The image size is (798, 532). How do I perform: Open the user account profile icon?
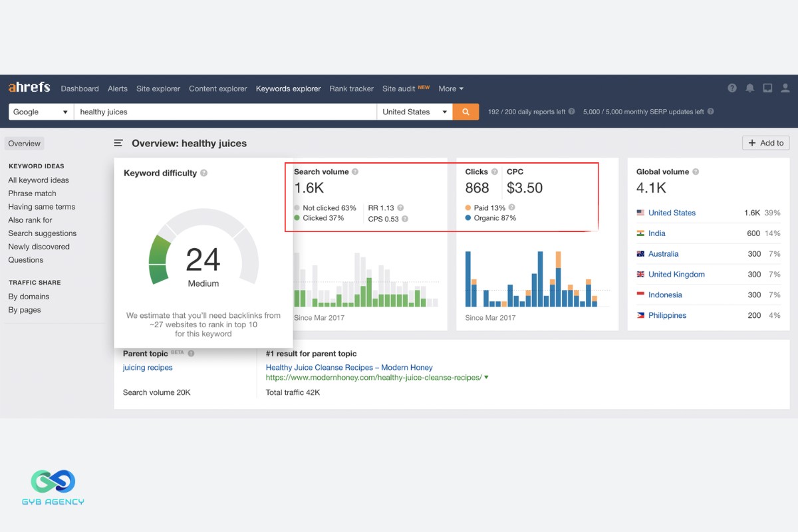pos(785,88)
